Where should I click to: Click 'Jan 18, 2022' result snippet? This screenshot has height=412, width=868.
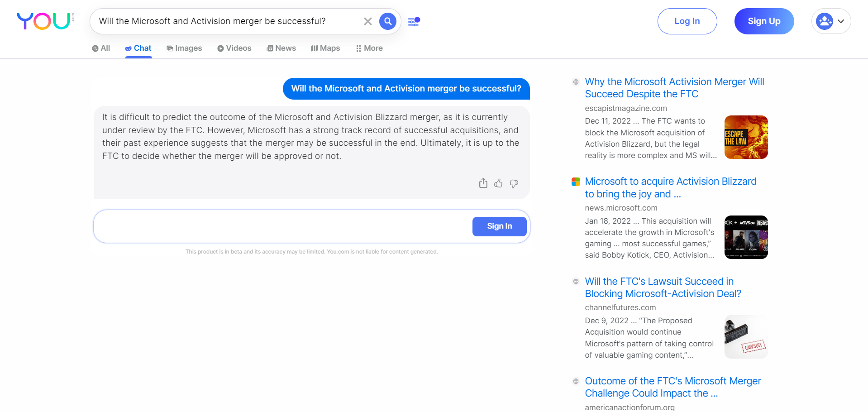650,238
